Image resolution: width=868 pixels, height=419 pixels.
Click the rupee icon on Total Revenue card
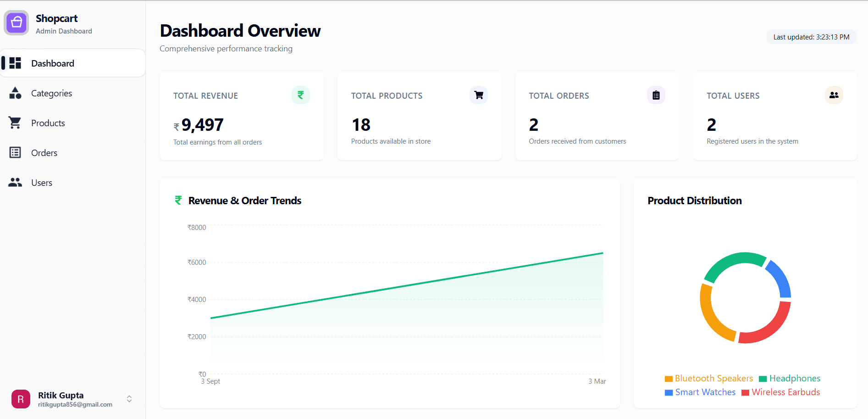pos(301,95)
